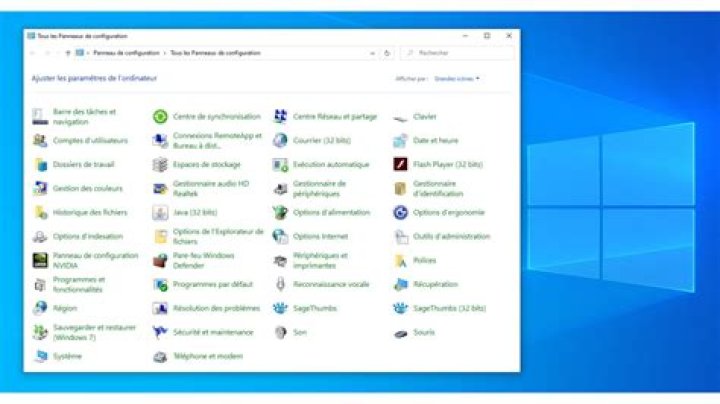Open Options d'alimentation icon
The width and height of the screenshot is (720, 404).
point(280,212)
